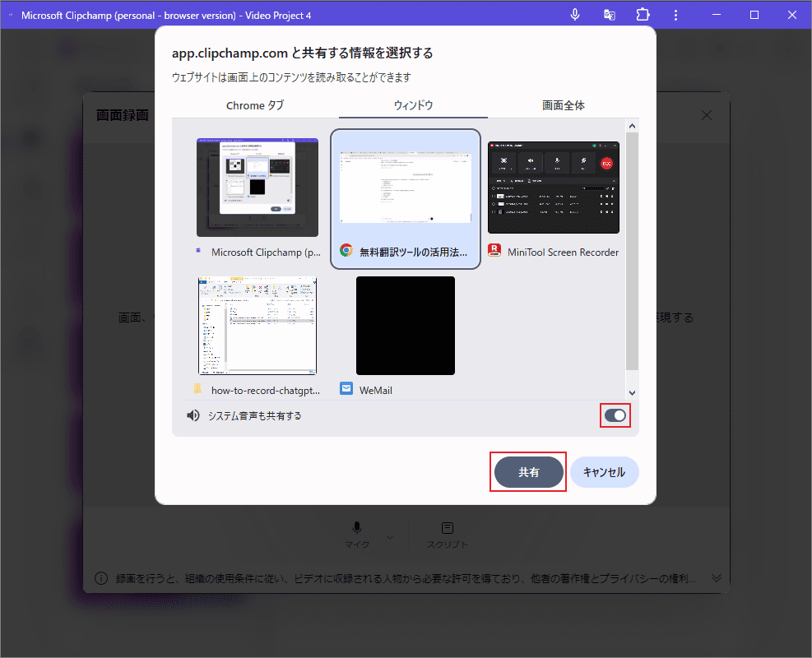This screenshot has height=658, width=812.
Task: Click the WeMail window label
Action: point(376,391)
